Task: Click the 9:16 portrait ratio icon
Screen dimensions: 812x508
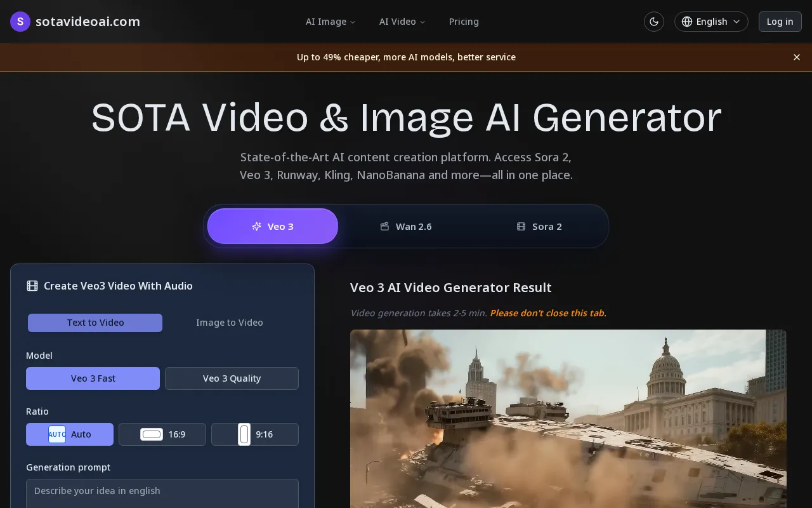Action: (x=244, y=434)
